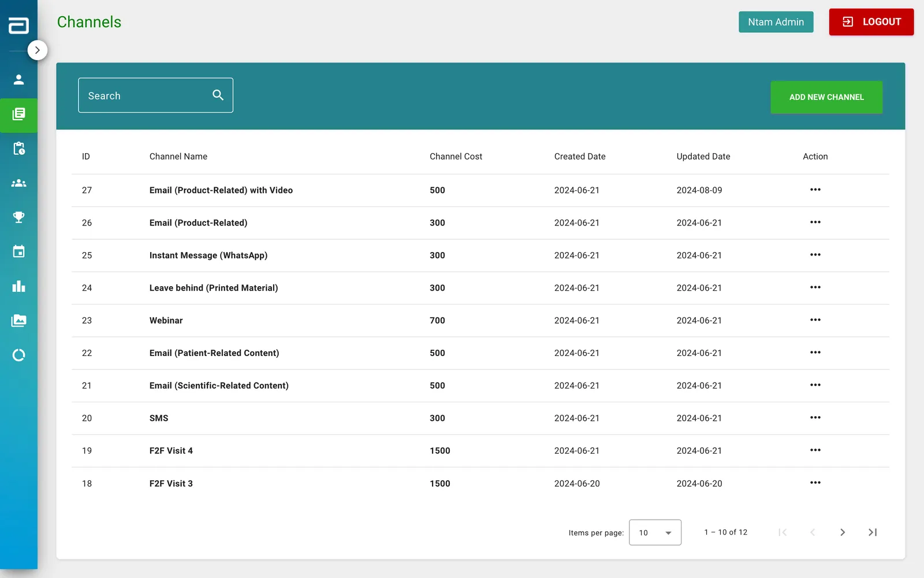This screenshot has height=578, width=924.
Task: Click the search magnifier icon
Action: (x=218, y=95)
